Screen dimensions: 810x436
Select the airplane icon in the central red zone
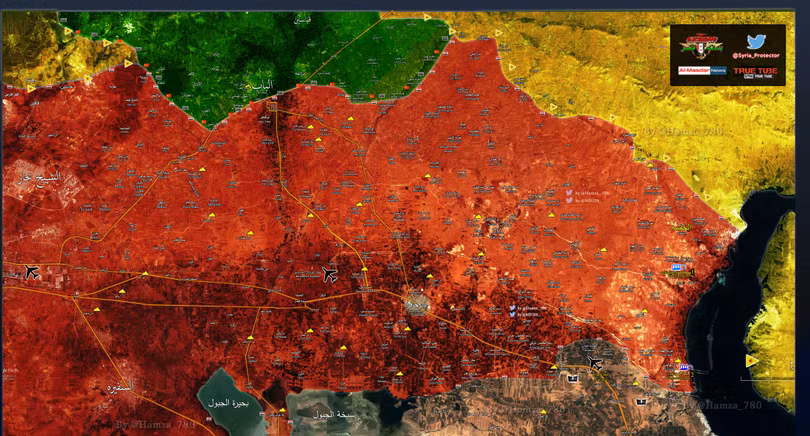tap(330, 274)
